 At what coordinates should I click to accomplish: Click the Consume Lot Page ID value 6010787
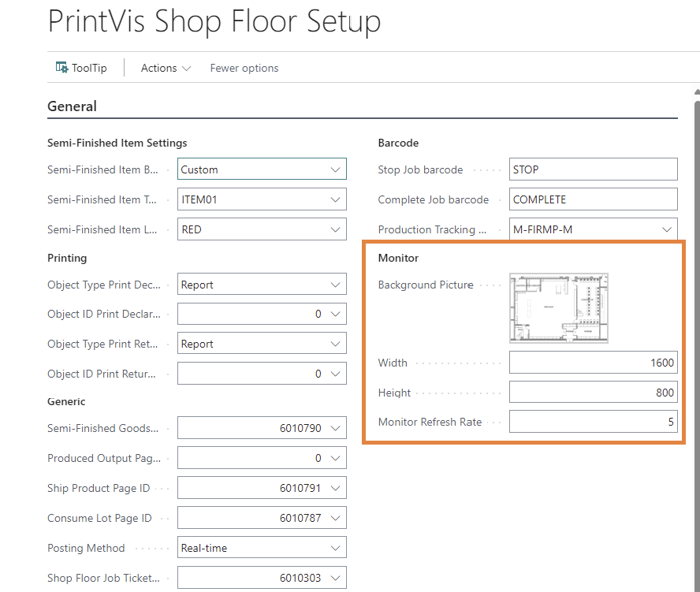point(300,518)
